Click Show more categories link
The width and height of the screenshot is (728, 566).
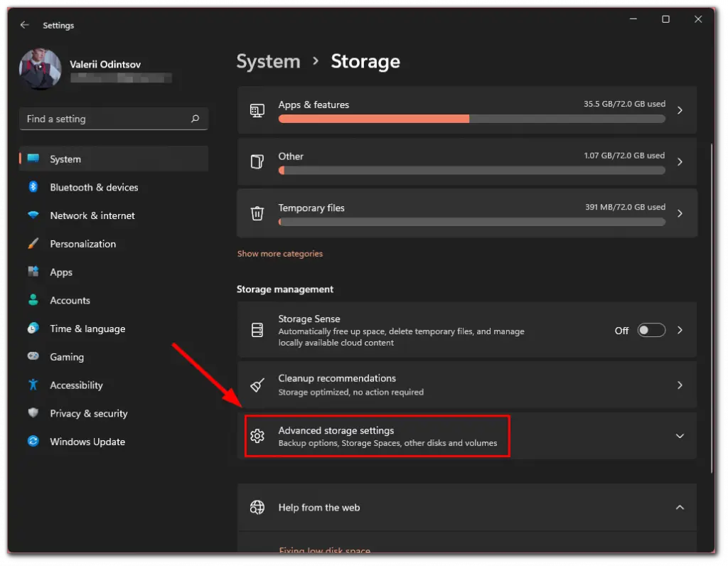click(x=279, y=253)
